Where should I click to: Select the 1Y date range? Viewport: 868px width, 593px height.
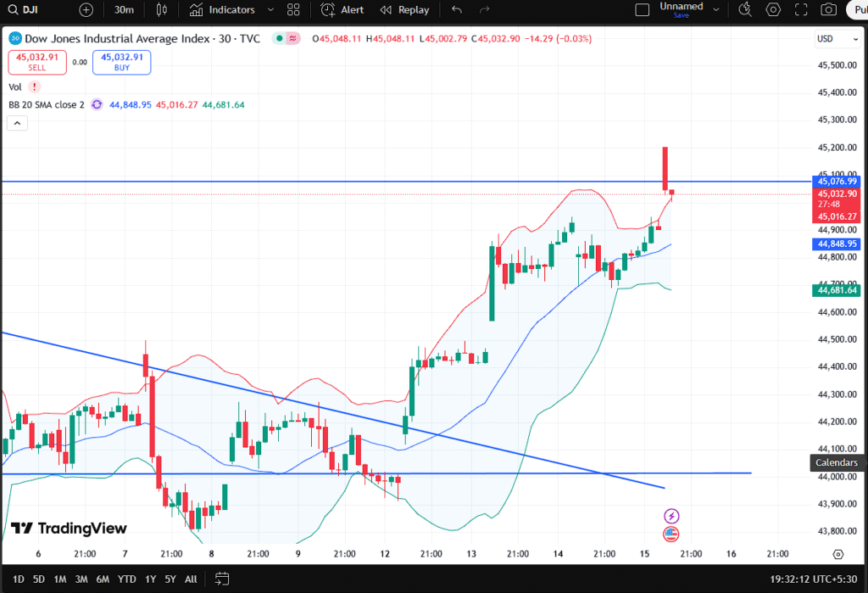(151, 579)
